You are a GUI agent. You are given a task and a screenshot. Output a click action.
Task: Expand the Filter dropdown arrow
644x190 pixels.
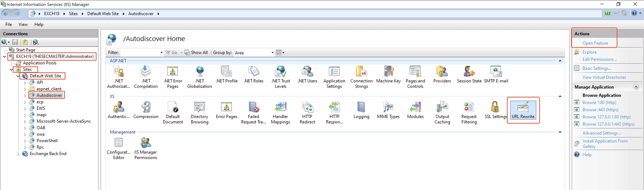tap(161, 53)
